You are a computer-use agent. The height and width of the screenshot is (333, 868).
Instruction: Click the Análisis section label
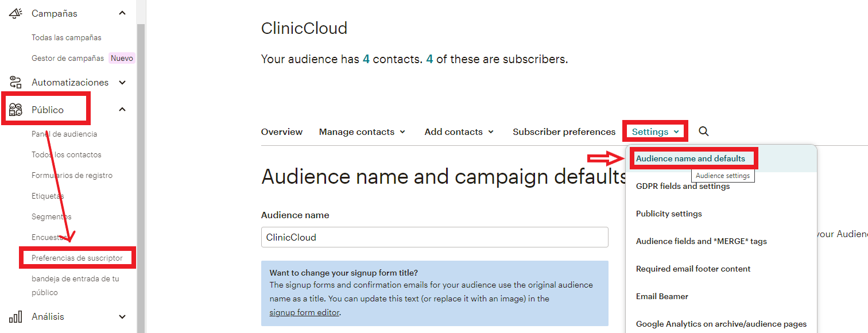48,316
